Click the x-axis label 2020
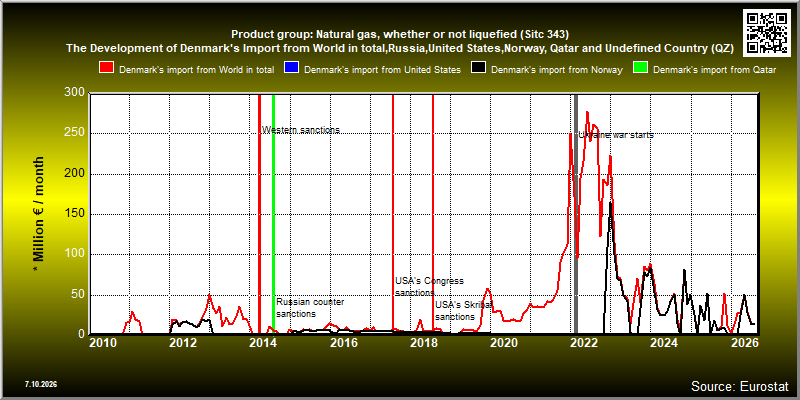The height and width of the screenshot is (400, 800). coord(504,342)
